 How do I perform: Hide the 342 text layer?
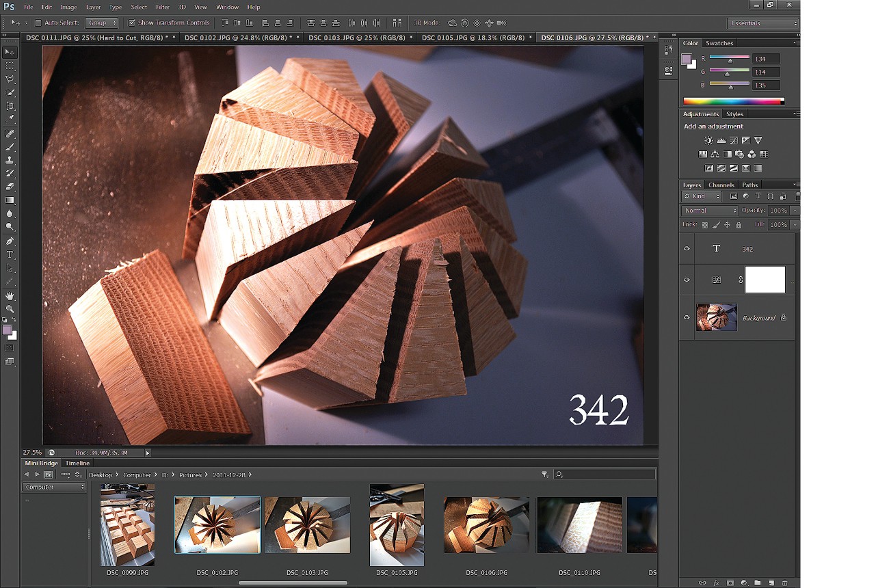tap(687, 249)
